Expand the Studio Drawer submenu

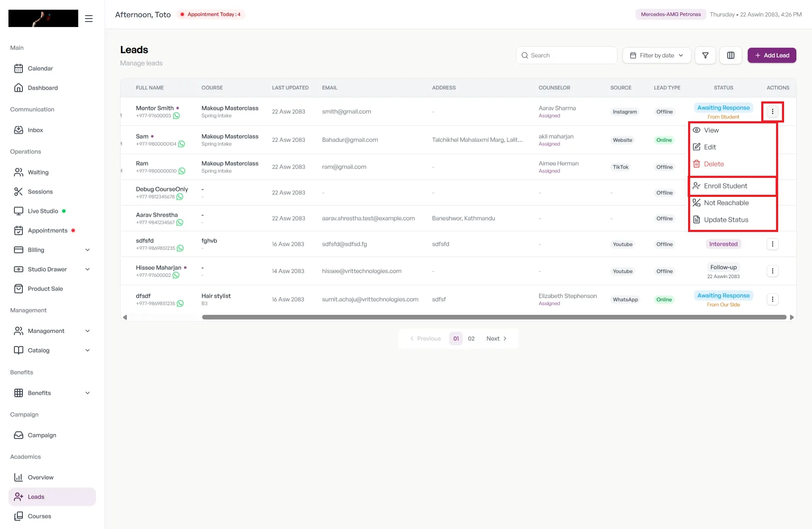52,270
